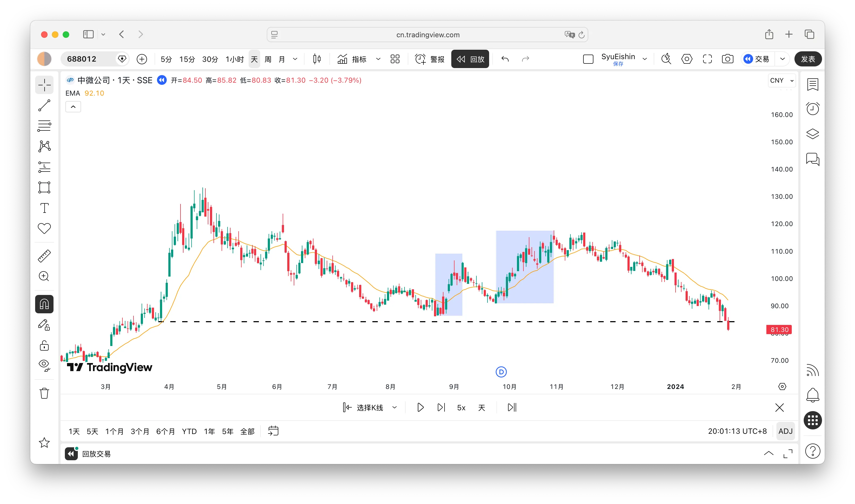Activate the zoom in tool
855x504 pixels.
[44, 276]
